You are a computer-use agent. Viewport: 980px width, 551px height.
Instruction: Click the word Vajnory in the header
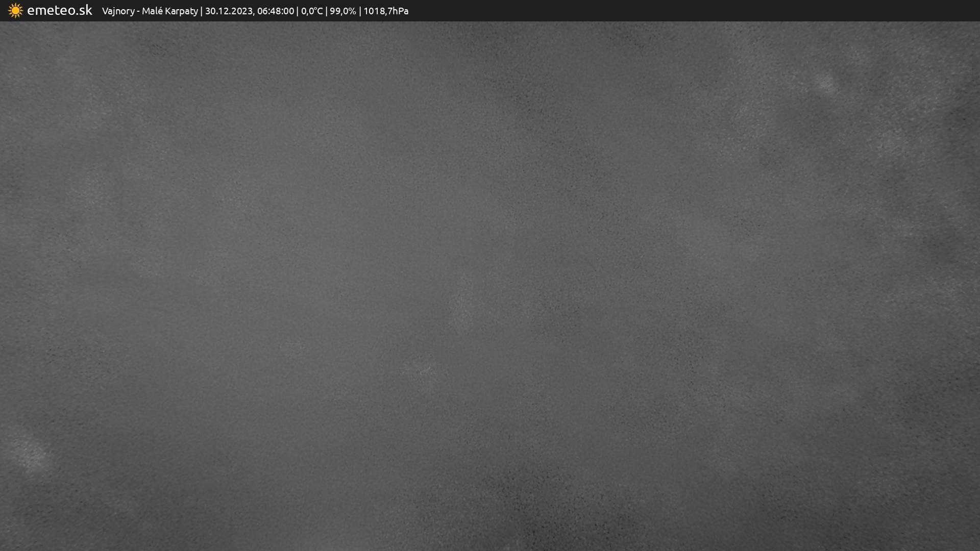[118, 11]
